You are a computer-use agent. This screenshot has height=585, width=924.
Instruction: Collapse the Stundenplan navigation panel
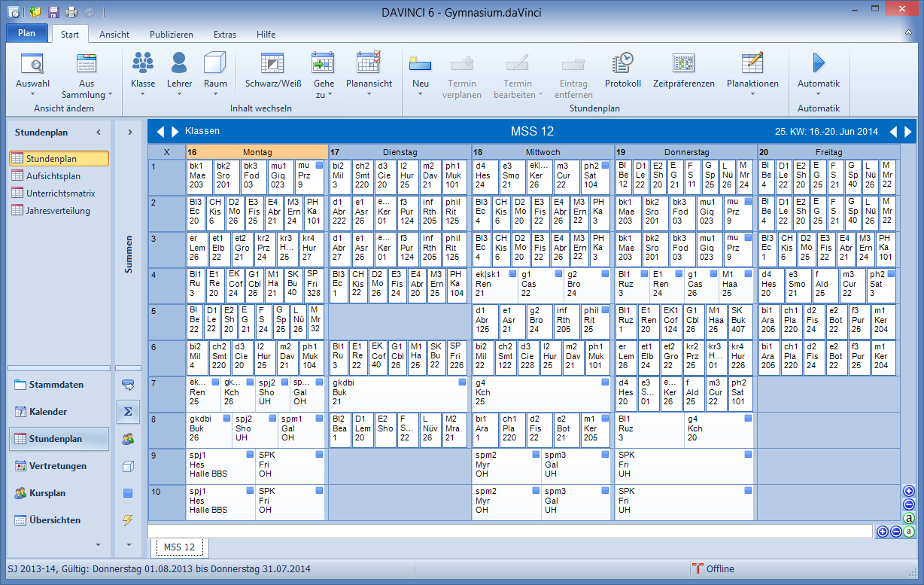click(x=98, y=133)
